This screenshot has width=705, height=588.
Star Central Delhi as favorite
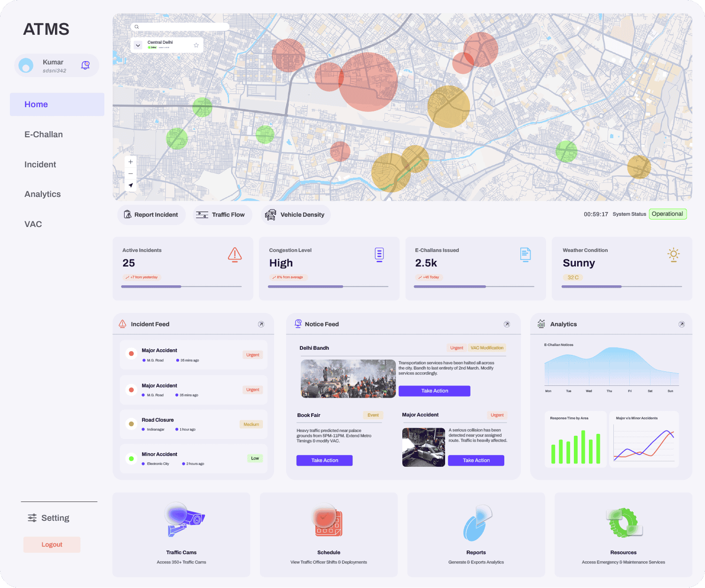point(196,45)
